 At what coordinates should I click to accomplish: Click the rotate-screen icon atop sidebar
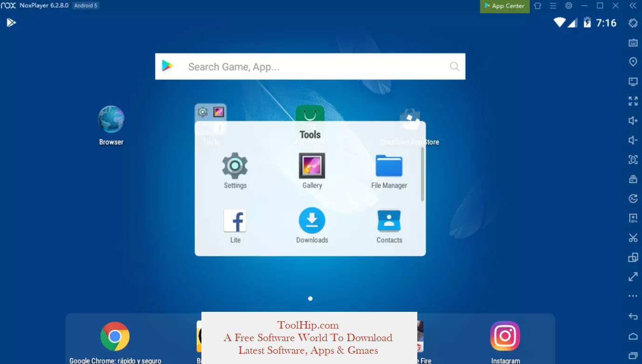[633, 23]
